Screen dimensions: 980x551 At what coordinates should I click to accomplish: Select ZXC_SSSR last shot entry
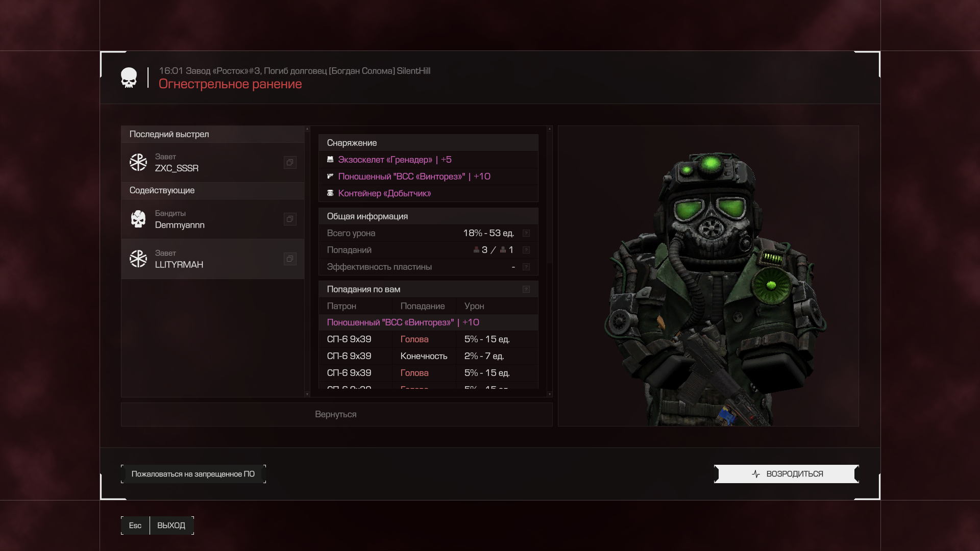click(213, 162)
